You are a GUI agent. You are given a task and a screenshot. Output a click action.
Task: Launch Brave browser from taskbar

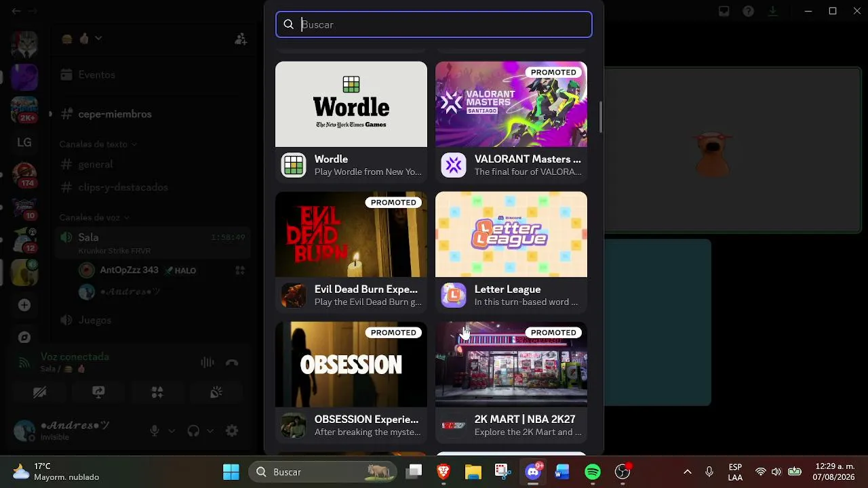click(443, 472)
